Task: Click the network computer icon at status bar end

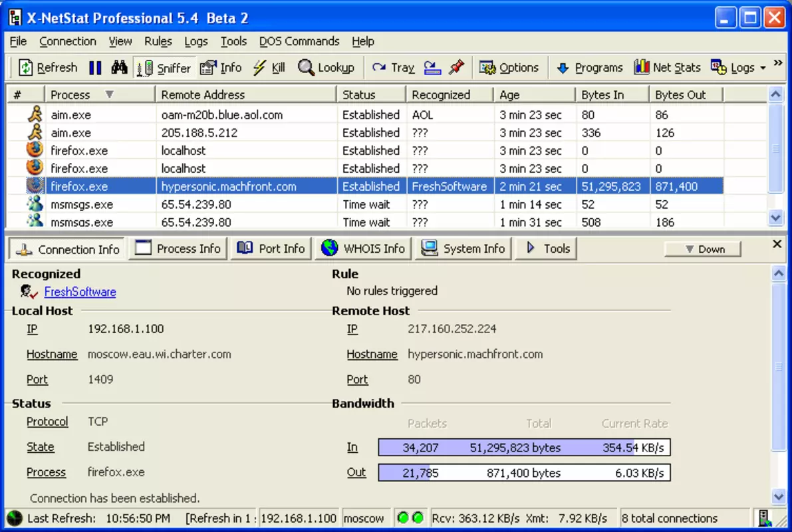Action: coord(765,518)
